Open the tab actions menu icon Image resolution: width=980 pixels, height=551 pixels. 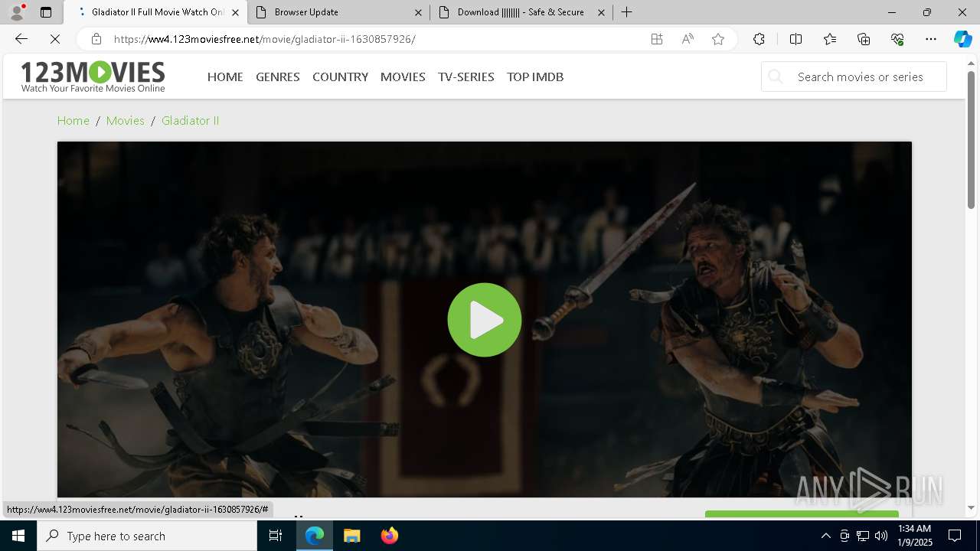point(46,12)
